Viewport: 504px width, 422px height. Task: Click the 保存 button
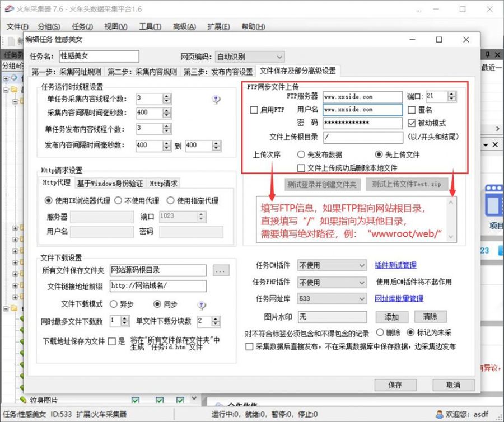(395, 385)
